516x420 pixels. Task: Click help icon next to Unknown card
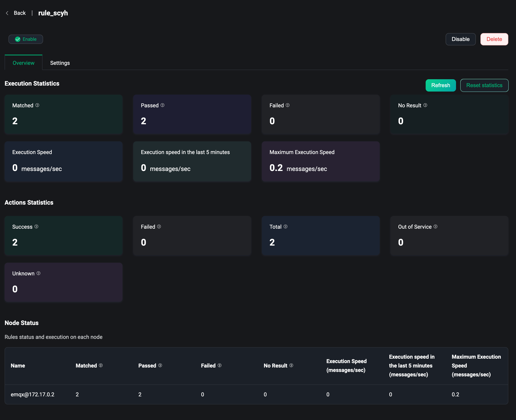coord(38,273)
